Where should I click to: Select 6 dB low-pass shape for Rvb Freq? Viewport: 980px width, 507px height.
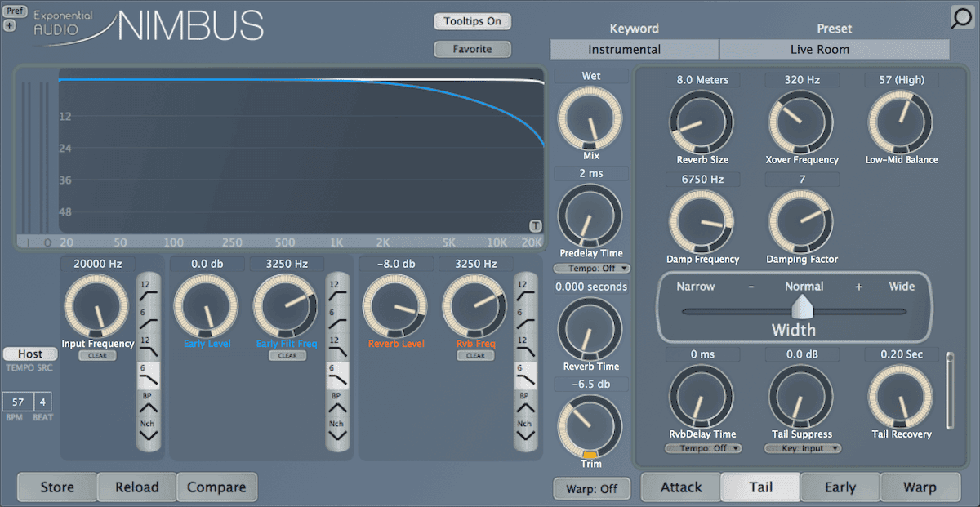(524, 374)
